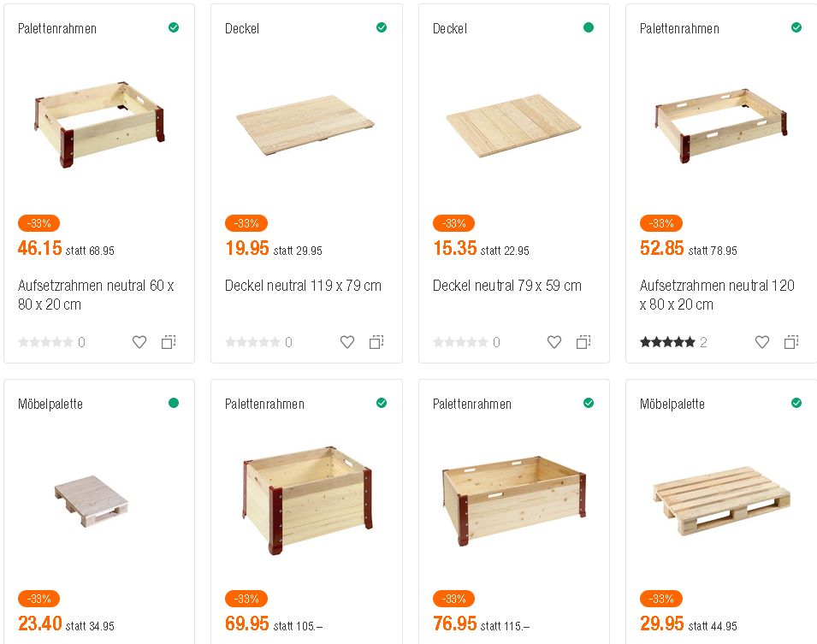The image size is (817, 644).
Task: View Möbelpalette pallet image priced 29.95
Action: click(721, 500)
